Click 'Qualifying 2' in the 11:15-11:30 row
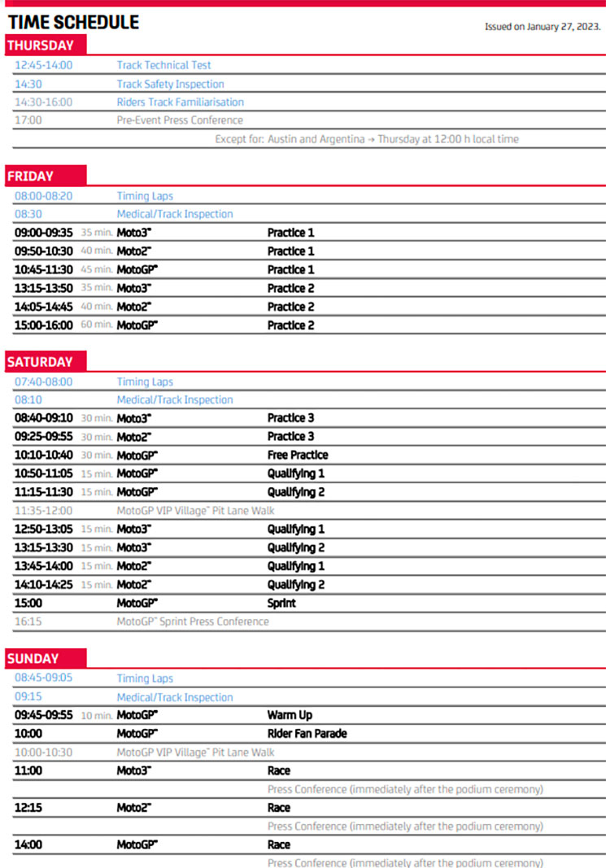This screenshot has height=868, width=606. coord(296,492)
